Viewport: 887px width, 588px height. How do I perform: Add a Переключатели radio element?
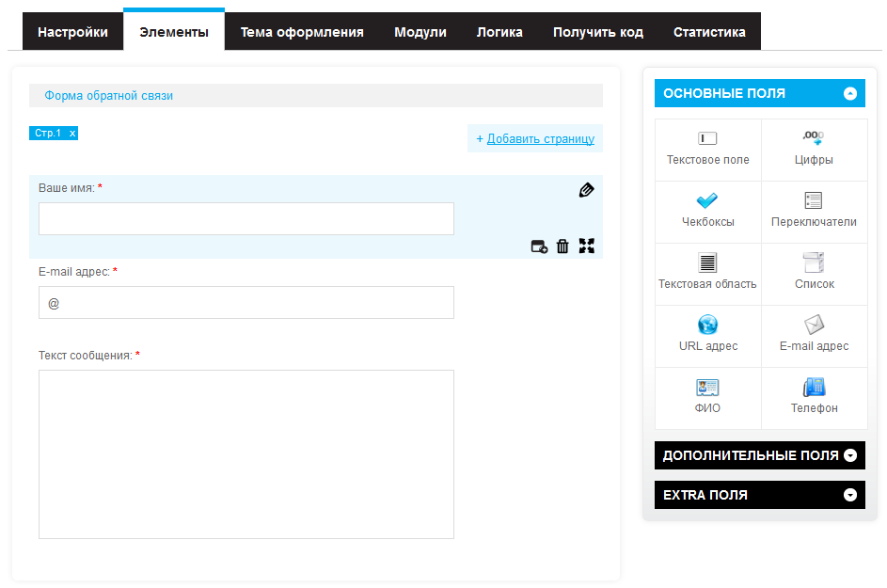pyautogui.click(x=814, y=212)
